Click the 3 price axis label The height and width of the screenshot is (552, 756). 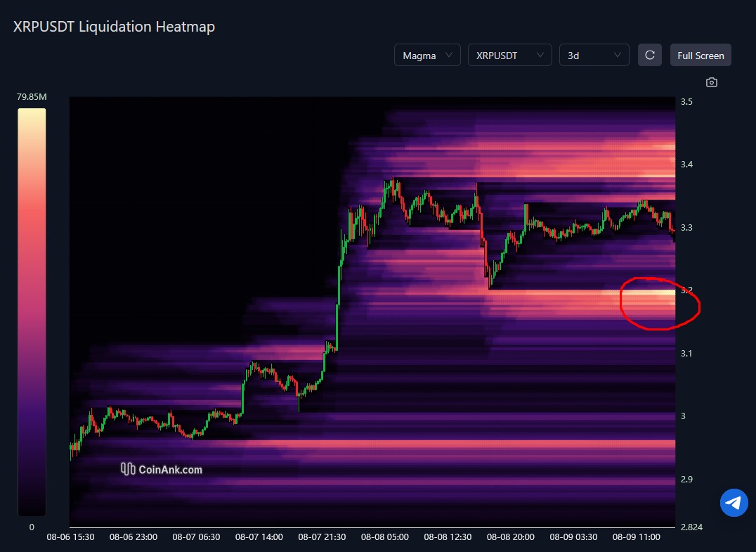(x=683, y=416)
